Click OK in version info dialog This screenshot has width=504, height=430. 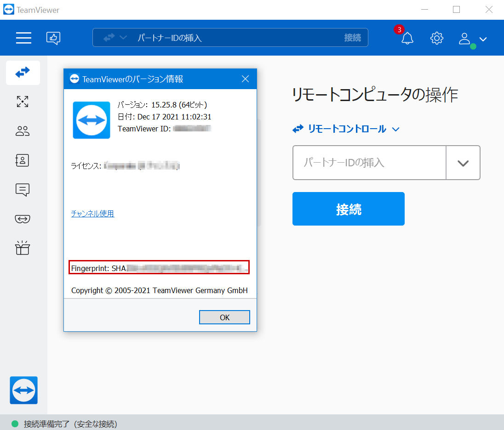click(x=224, y=317)
